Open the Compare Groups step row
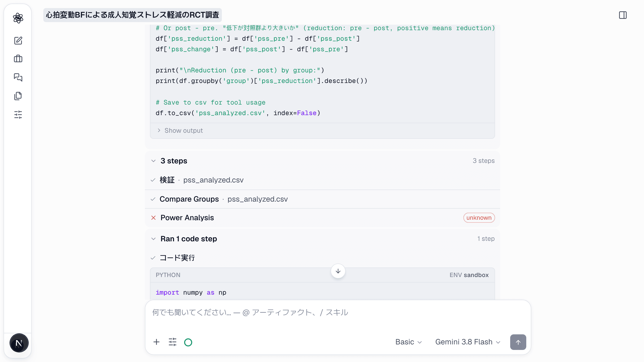The height and width of the screenshot is (362, 644). 323,199
